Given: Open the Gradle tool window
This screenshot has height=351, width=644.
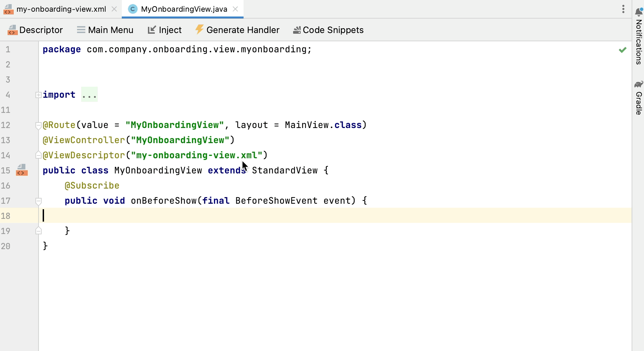Looking at the screenshot, I should (x=638, y=98).
